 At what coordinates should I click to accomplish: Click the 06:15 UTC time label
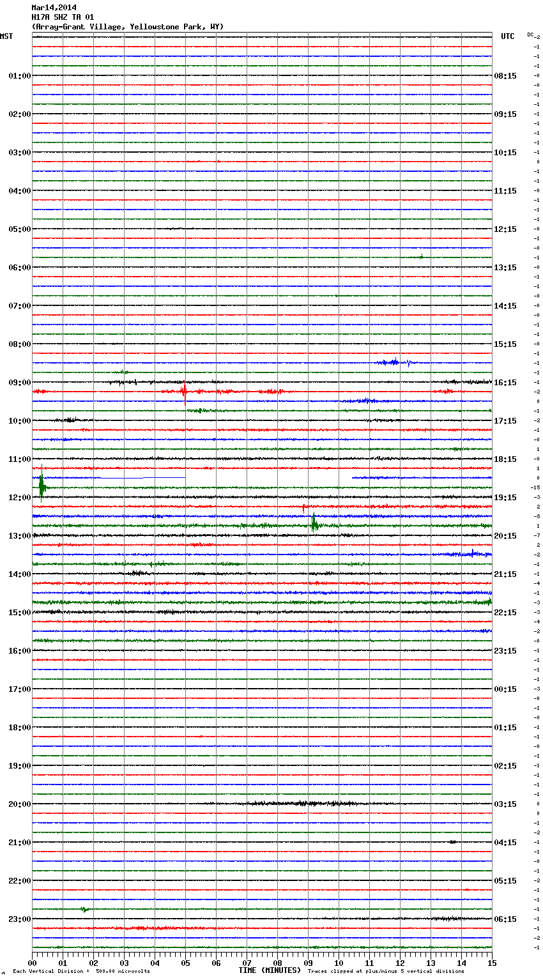(505, 919)
